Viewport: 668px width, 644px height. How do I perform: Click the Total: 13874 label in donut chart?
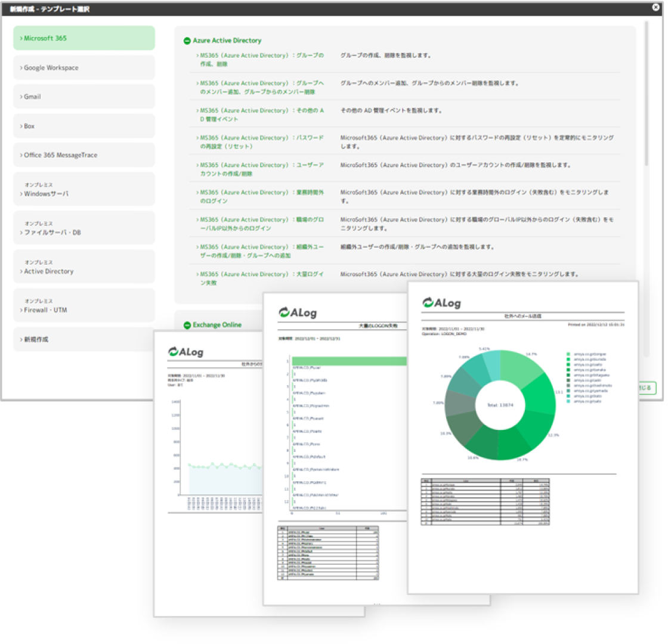(x=500, y=405)
